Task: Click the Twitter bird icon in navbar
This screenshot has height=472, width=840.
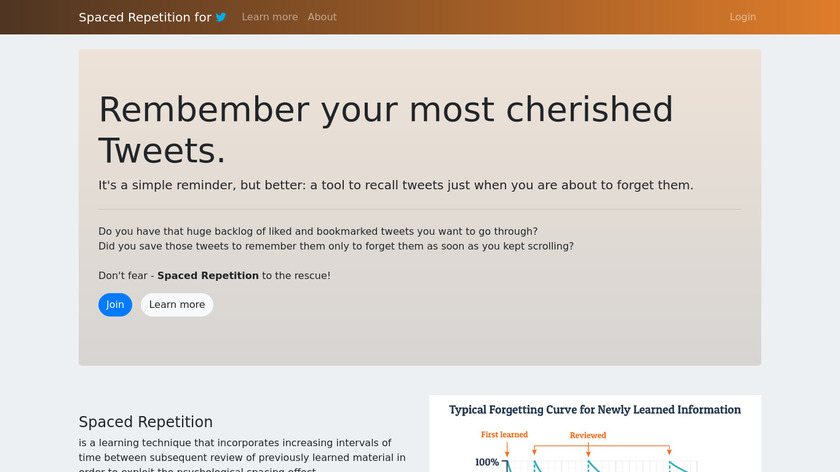Action: pyautogui.click(x=221, y=17)
